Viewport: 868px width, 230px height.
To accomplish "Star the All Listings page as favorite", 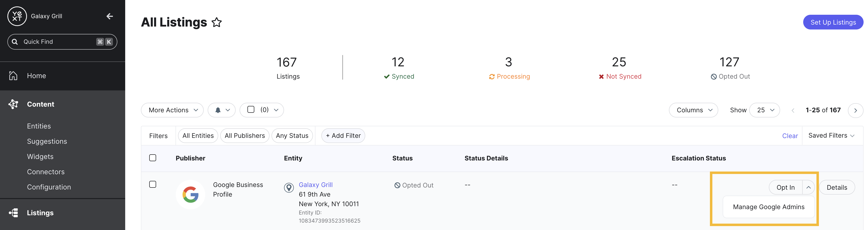I will tap(217, 22).
